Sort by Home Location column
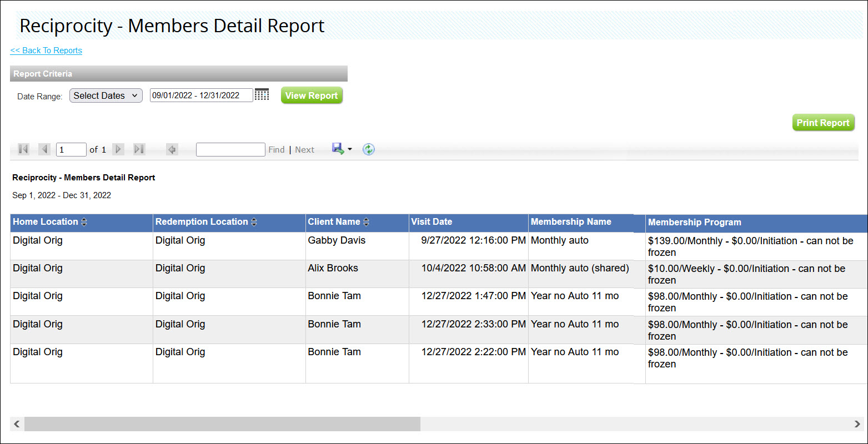868x444 pixels. click(84, 222)
